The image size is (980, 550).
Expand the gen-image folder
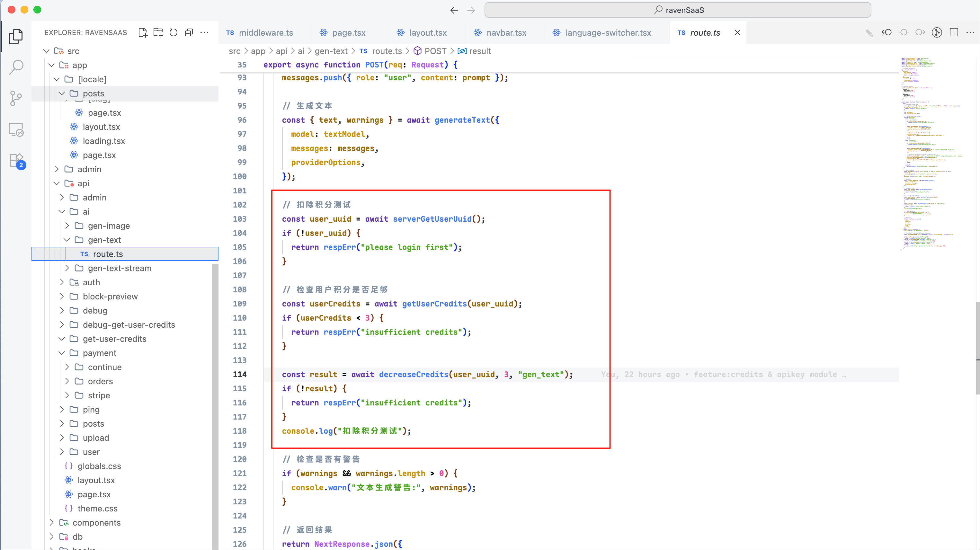pyautogui.click(x=67, y=226)
